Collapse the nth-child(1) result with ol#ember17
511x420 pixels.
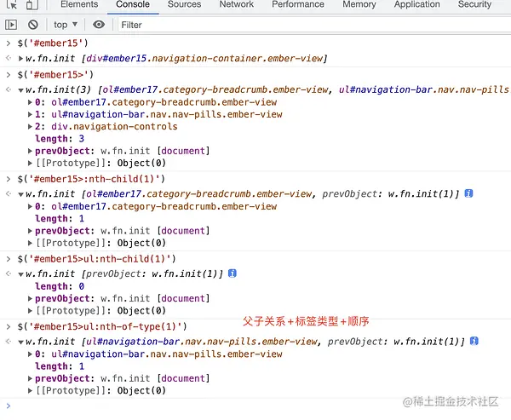tap(20, 194)
